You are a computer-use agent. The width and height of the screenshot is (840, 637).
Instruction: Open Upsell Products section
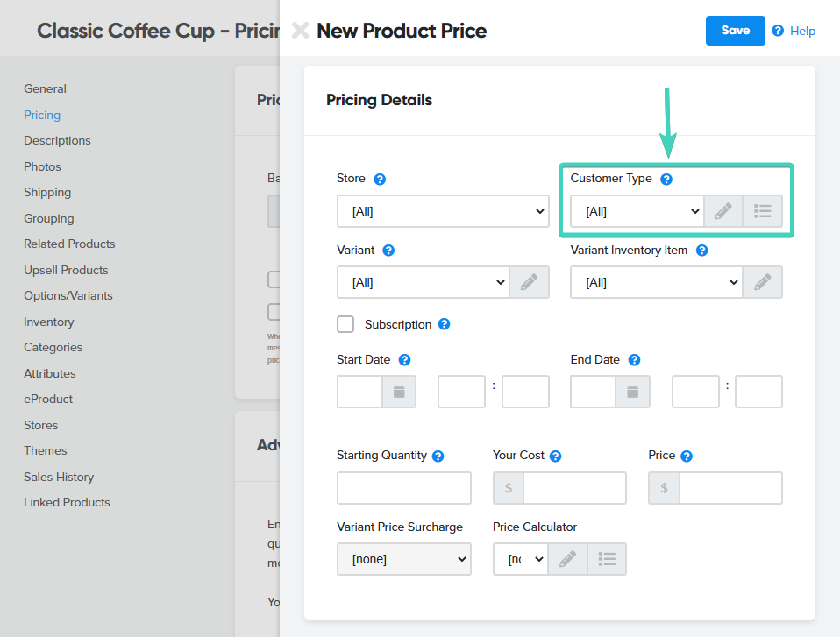[x=66, y=271]
